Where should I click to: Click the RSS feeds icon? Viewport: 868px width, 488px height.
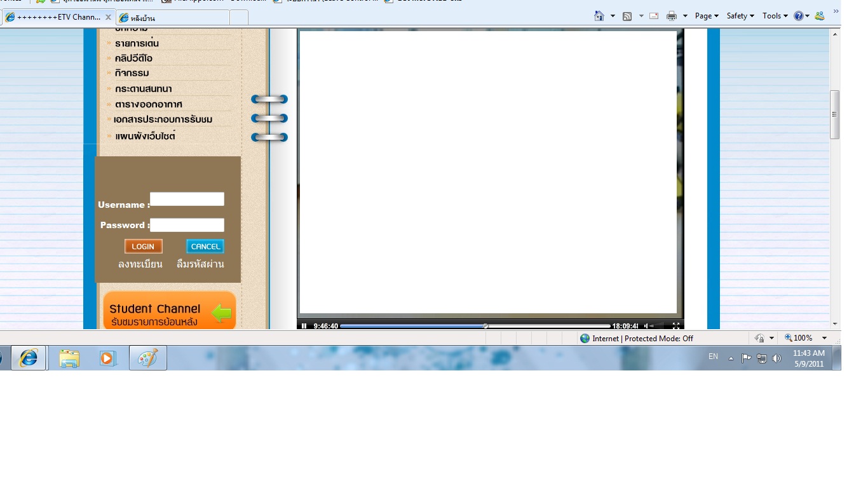tap(627, 16)
